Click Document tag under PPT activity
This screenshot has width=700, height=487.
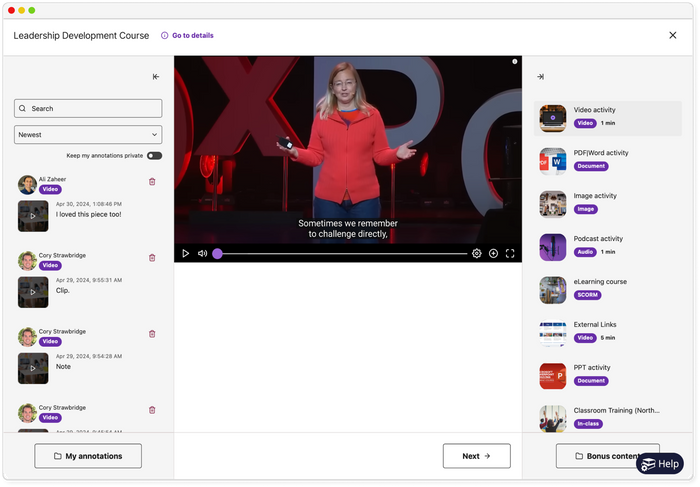coord(591,381)
